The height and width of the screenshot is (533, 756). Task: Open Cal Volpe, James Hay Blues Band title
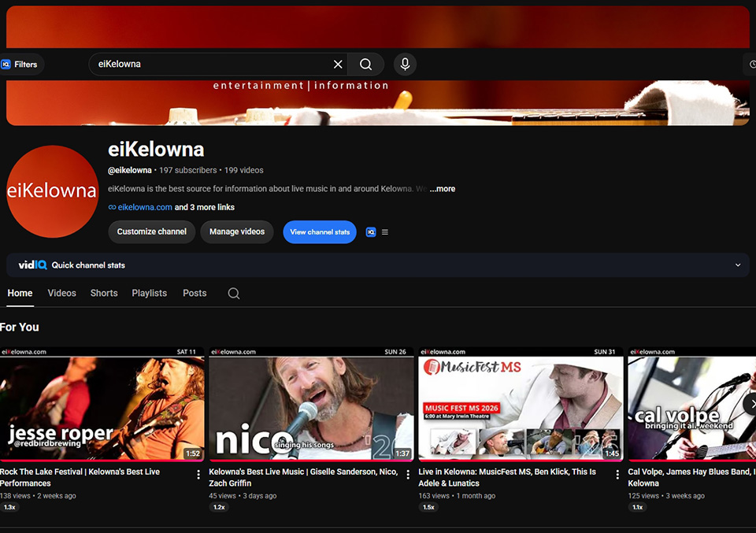coord(692,478)
